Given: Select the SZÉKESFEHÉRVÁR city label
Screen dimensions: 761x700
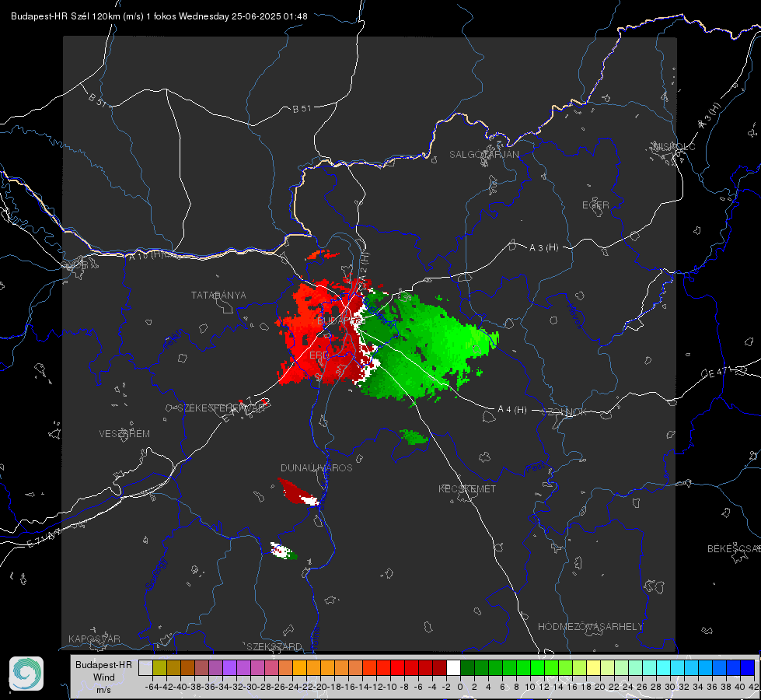Looking at the screenshot, I should [221, 408].
